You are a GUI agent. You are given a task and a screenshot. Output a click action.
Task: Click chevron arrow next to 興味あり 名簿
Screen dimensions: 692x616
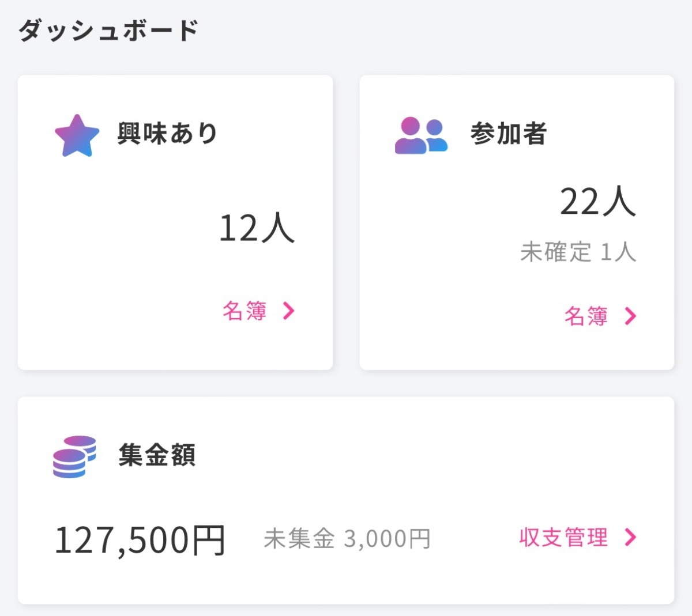point(289,311)
